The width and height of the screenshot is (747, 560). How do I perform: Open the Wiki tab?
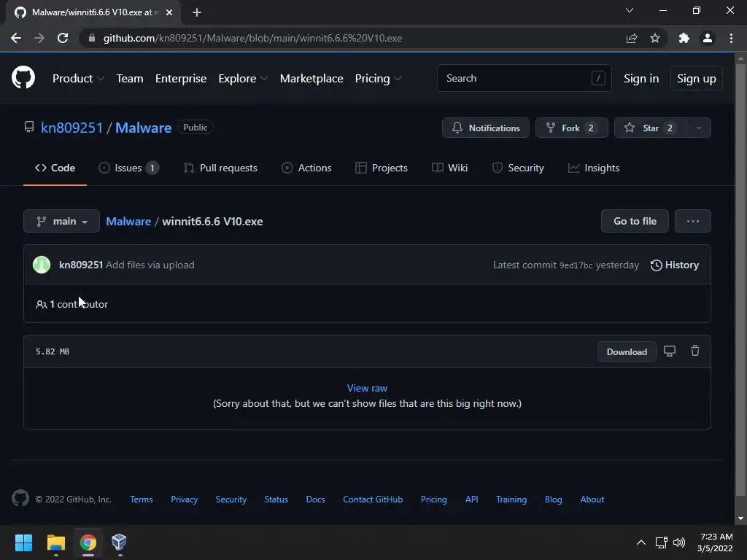point(449,168)
